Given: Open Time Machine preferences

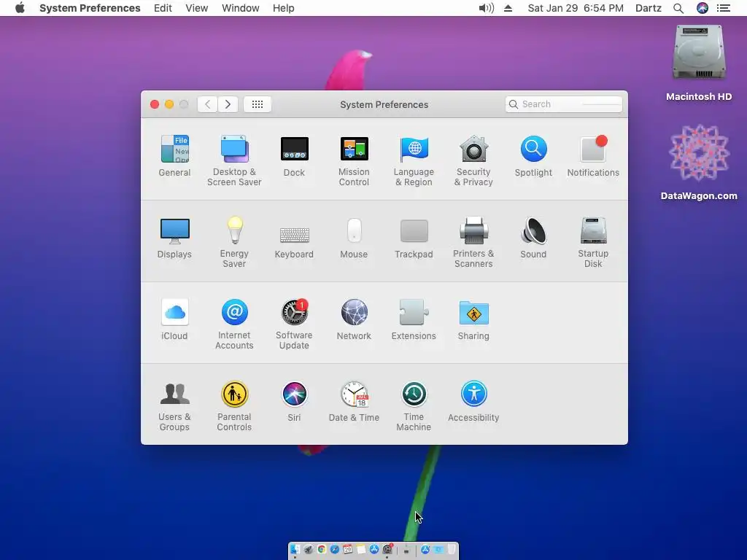Looking at the screenshot, I should pyautogui.click(x=414, y=405).
